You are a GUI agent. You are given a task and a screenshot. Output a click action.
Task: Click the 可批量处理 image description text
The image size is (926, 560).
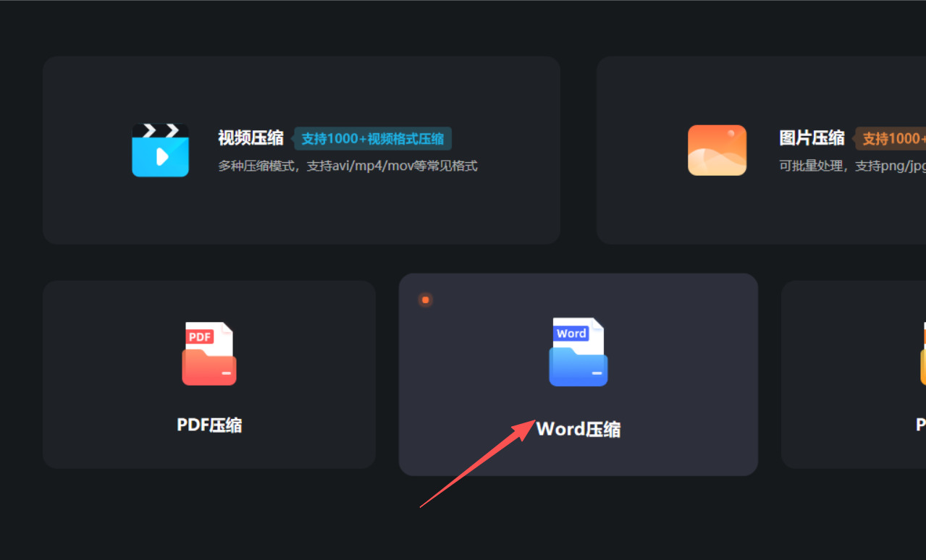pos(852,166)
